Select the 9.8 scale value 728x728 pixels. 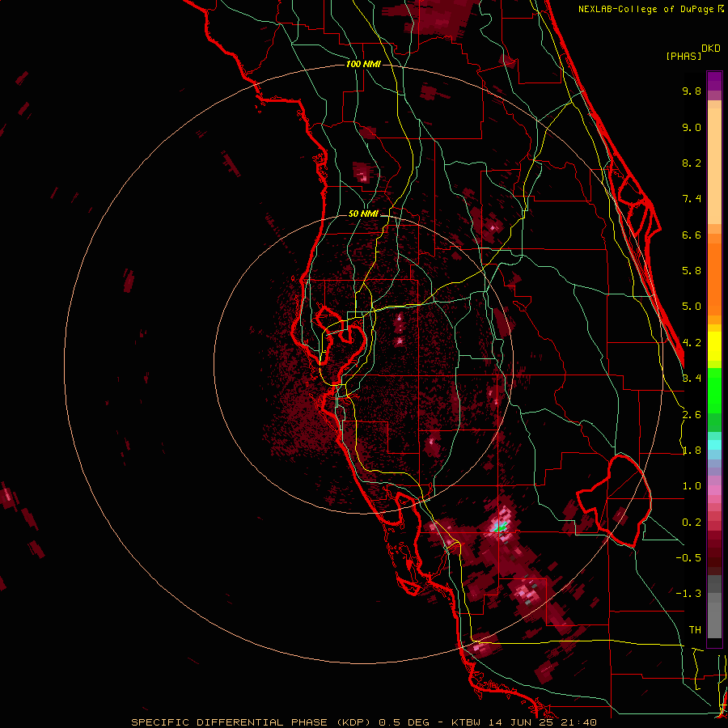pos(692,91)
